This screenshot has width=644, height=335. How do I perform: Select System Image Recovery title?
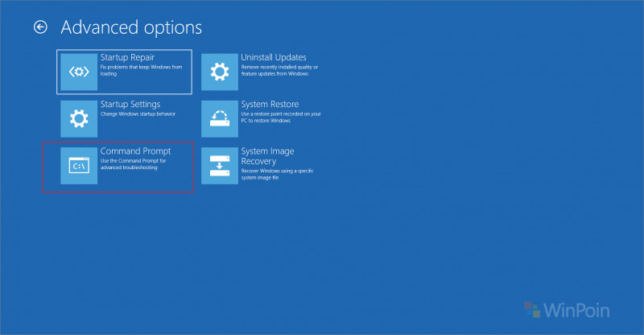tap(267, 156)
